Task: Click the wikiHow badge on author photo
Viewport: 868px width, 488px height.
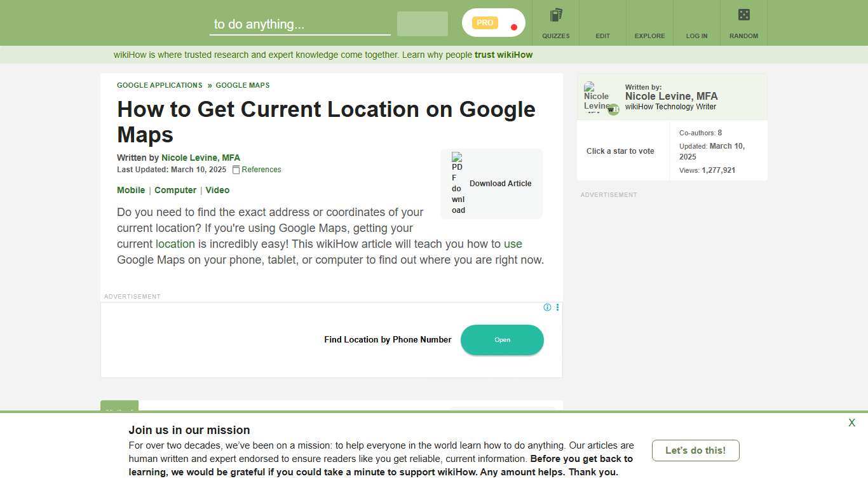Action: coord(613,109)
